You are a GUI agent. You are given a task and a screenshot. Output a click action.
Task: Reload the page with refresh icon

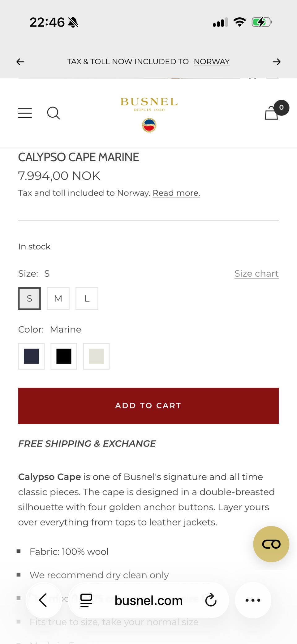[211, 600]
